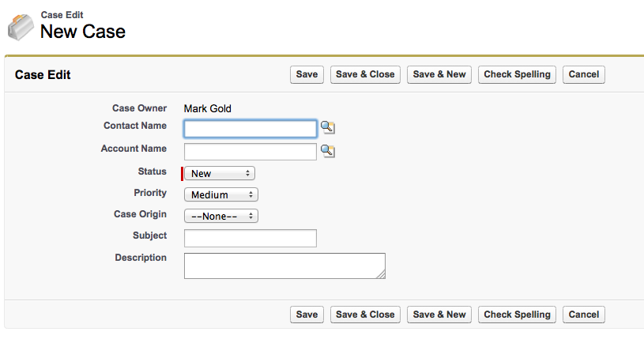Focus the Contact Name text field
This screenshot has height=343, width=644.
coord(250,129)
